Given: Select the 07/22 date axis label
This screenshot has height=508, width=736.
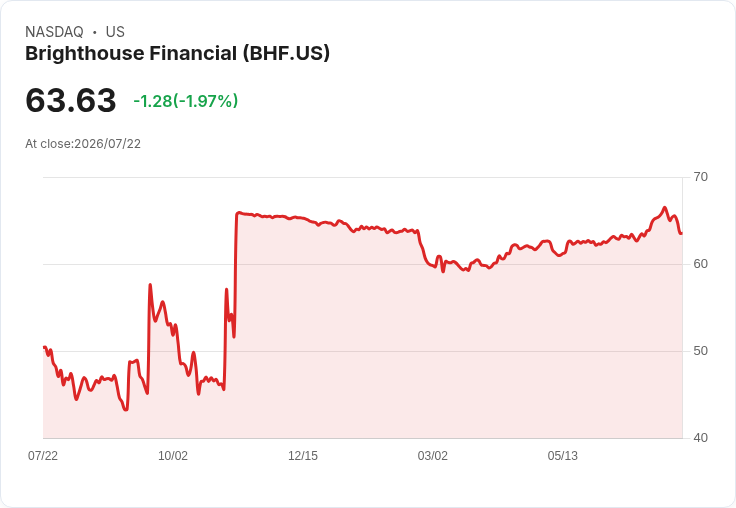Looking at the screenshot, I should (x=43, y=455).
